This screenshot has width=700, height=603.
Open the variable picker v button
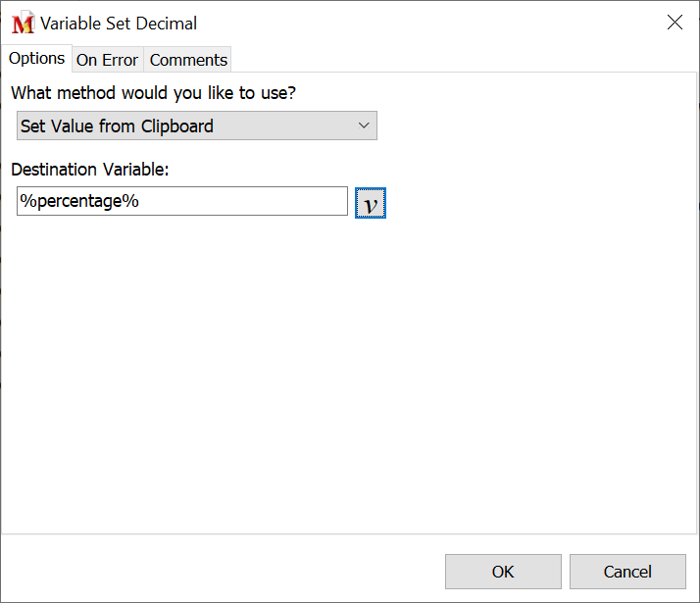(x=371, y=203)
